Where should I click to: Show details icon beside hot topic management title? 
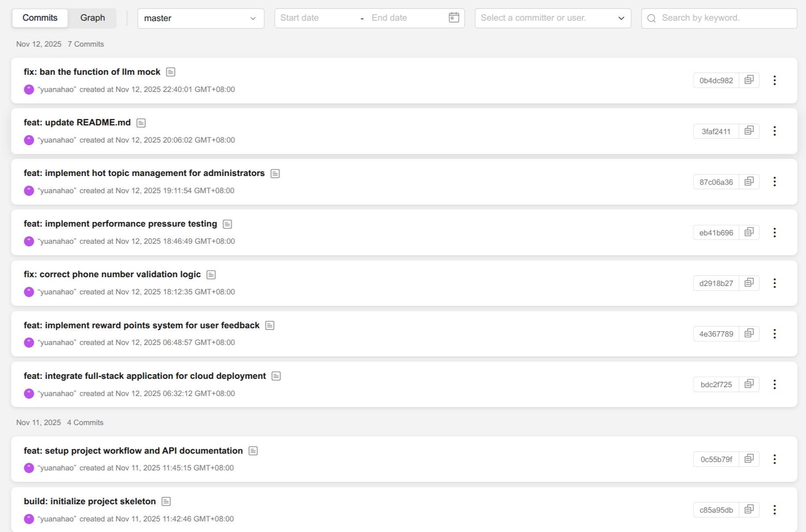pos(275,173)
